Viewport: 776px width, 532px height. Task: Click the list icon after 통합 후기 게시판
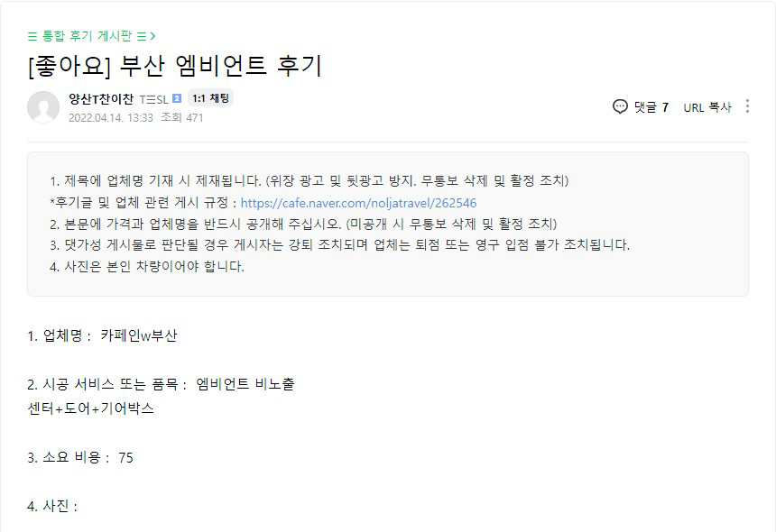point(142,36)
